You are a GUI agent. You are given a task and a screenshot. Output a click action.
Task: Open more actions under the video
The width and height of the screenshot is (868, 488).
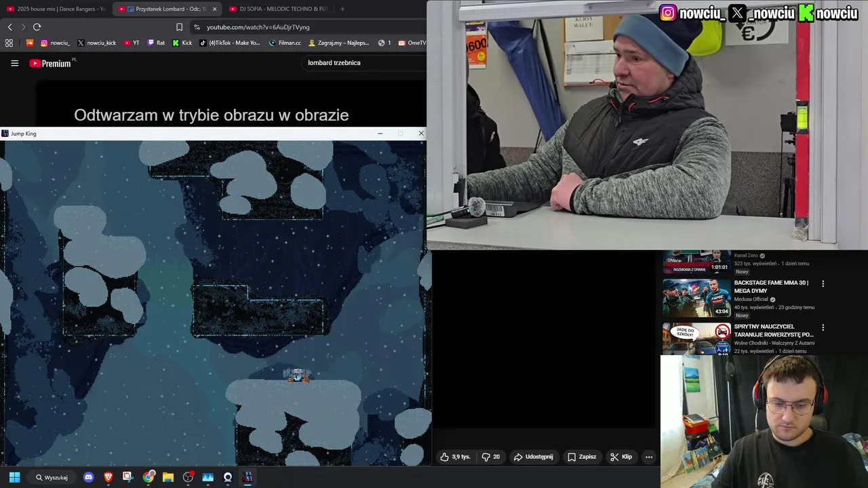(x=649, y=457)
